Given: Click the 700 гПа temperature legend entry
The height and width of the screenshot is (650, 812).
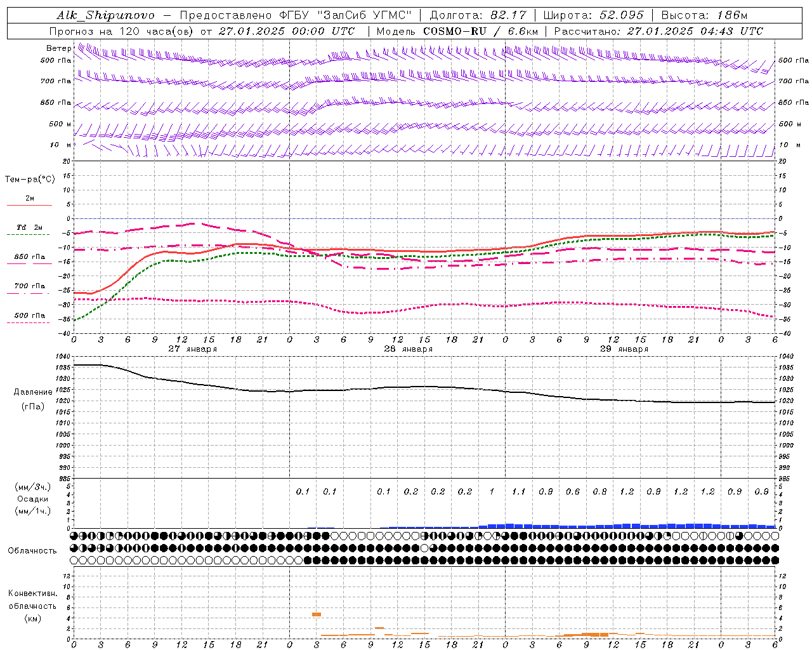Looking at the screenshot, I should tap(30, 286).
